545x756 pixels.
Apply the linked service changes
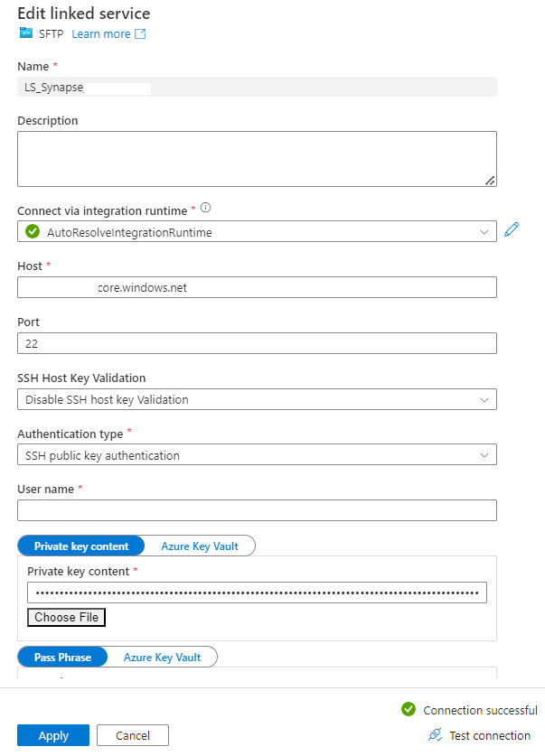[x=52, y=735]
